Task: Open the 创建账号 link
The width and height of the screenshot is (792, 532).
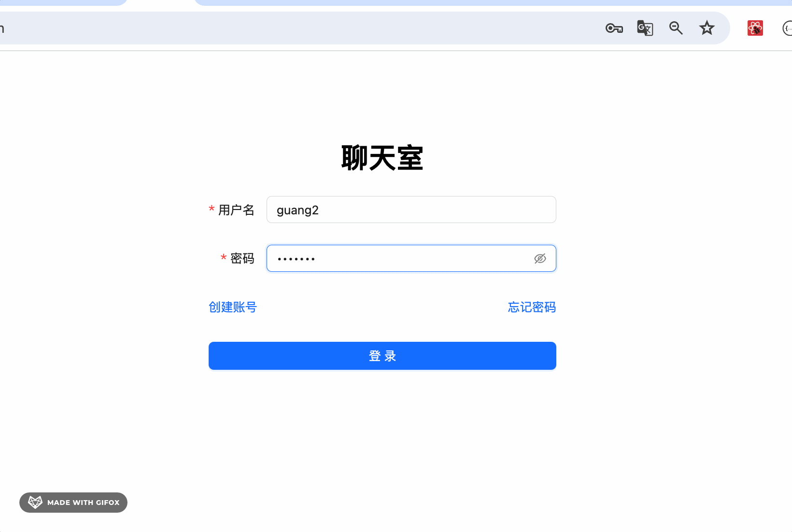Action: pos(233,307)
